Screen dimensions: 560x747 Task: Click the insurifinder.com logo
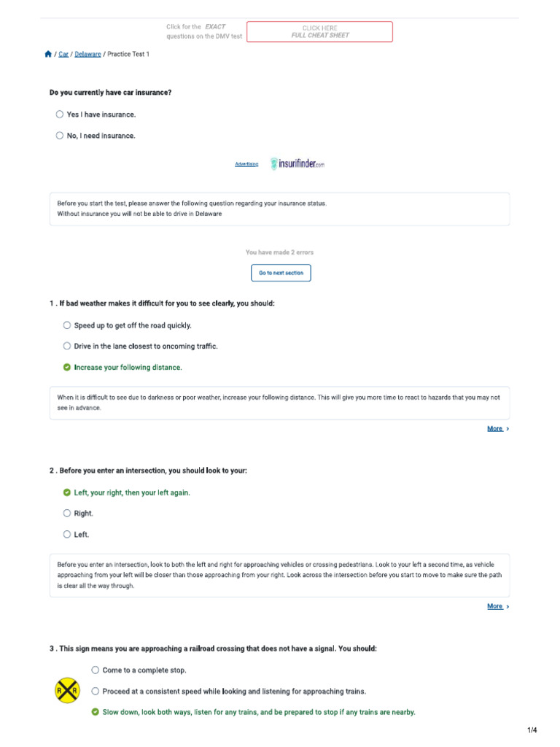(297, 164)
